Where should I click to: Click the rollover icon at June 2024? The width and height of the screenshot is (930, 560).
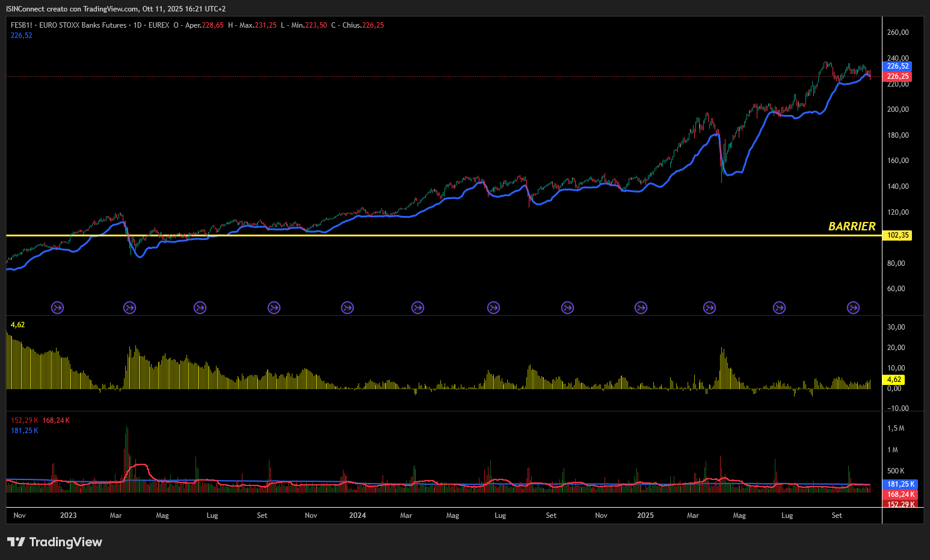click(x=493, y=308)
